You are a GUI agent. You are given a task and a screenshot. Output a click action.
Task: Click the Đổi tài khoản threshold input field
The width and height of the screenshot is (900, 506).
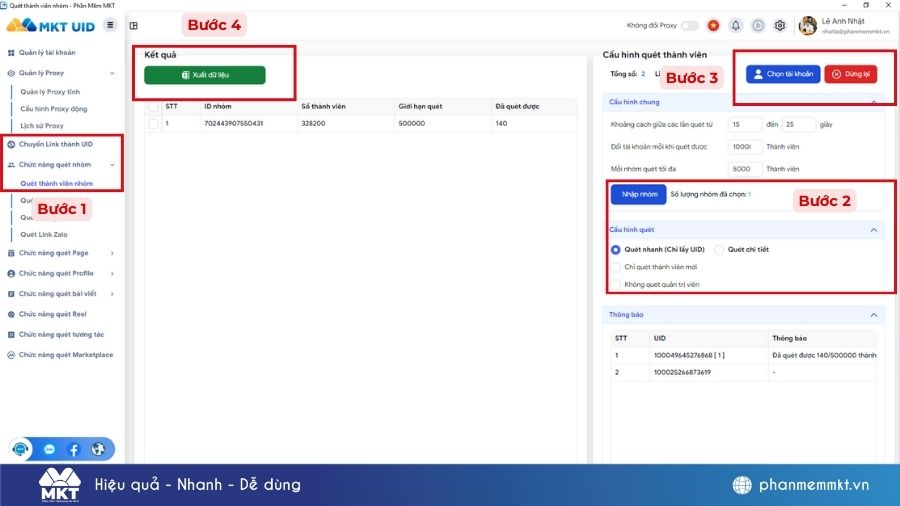tap(744, 147)
